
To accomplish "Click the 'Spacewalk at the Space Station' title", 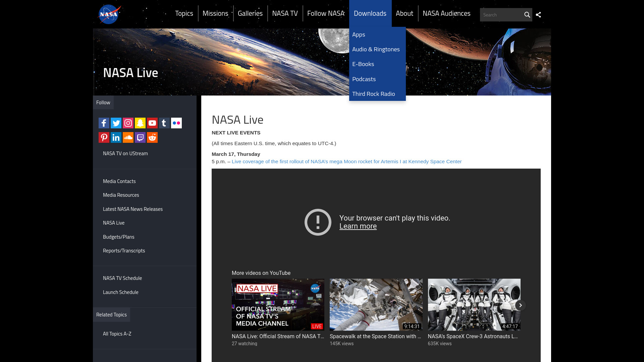I will point(375,337).
